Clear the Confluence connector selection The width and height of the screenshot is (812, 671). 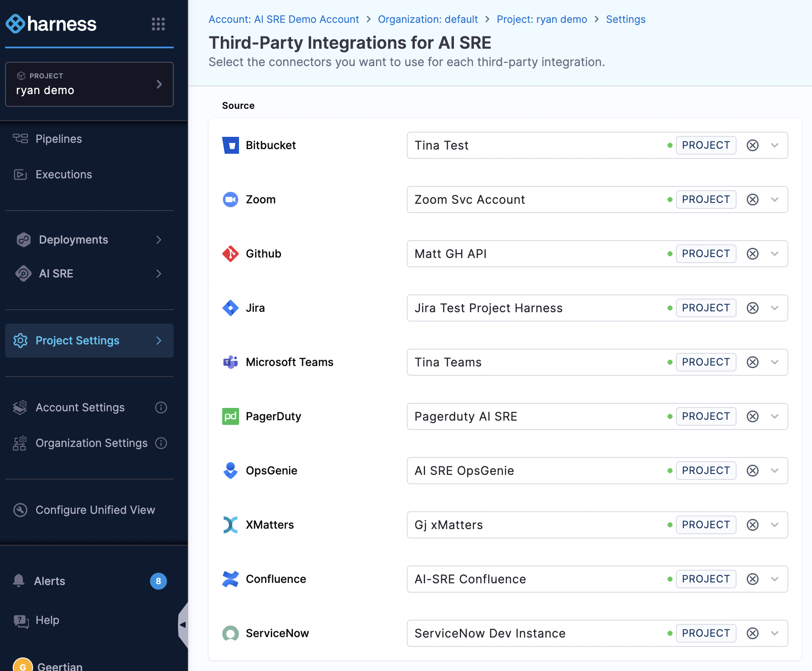pyautogui.click(x=753, y=579)
